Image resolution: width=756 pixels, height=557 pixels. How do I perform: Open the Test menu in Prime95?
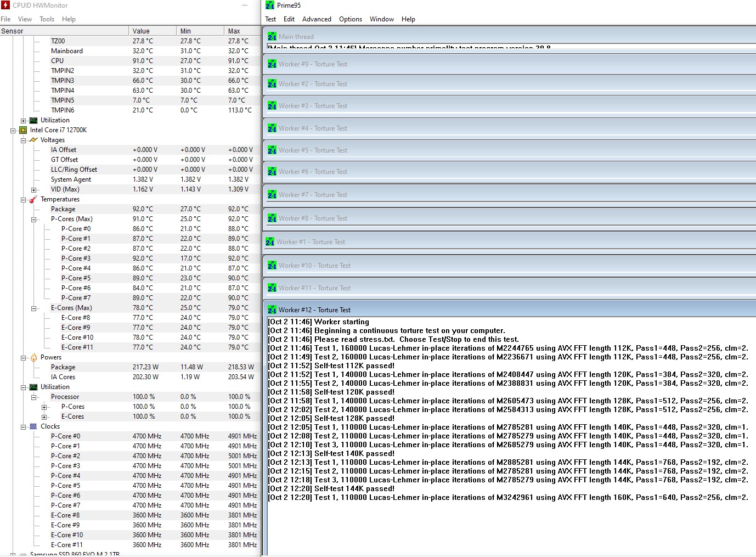271,19
